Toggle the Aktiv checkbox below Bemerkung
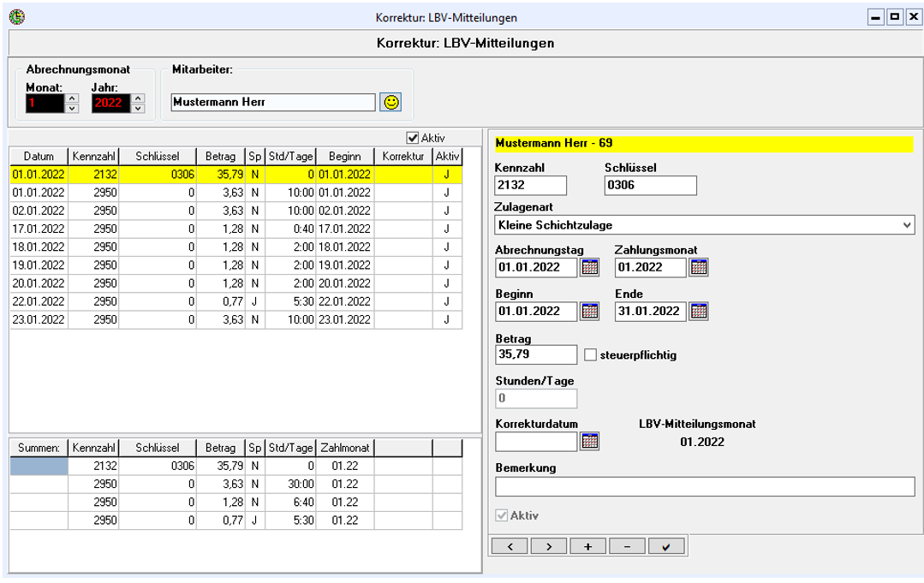Screen dimensions: 924x583 (x=502, y=515)
